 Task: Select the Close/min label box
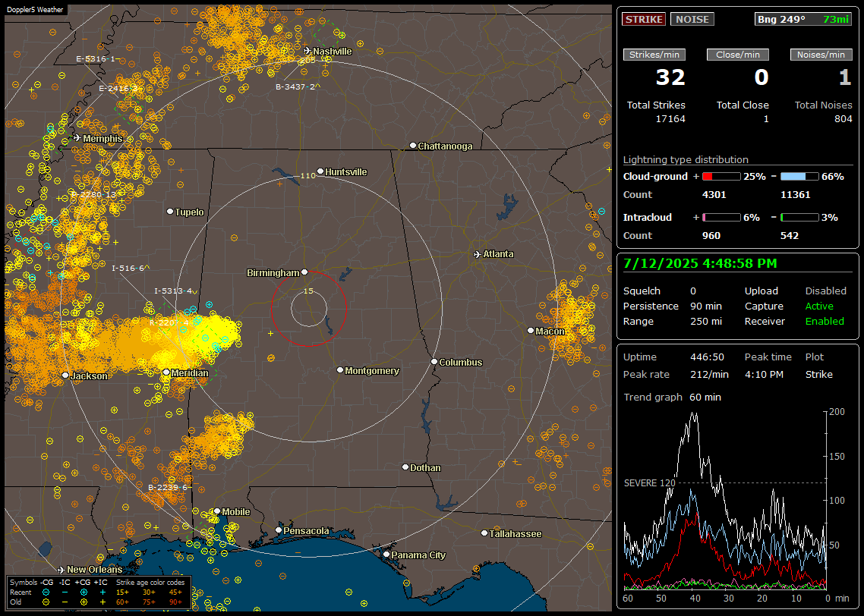[x=738, y=55]
